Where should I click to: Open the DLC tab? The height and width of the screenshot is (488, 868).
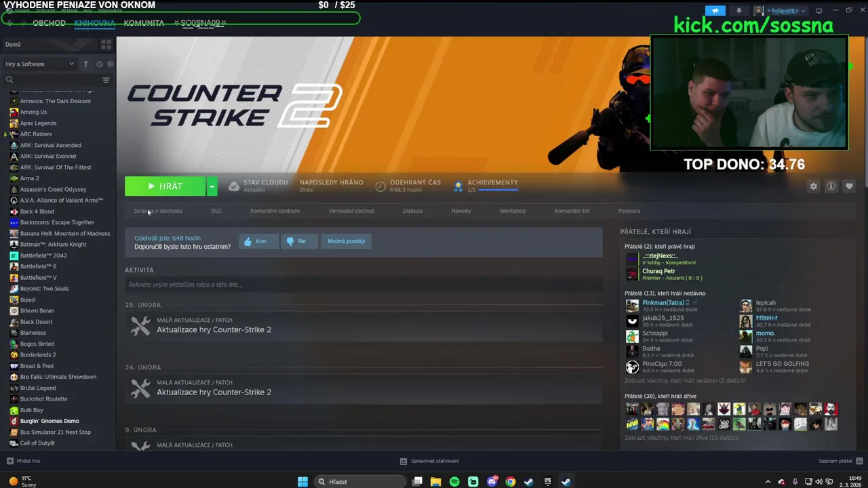click(216, 211)
